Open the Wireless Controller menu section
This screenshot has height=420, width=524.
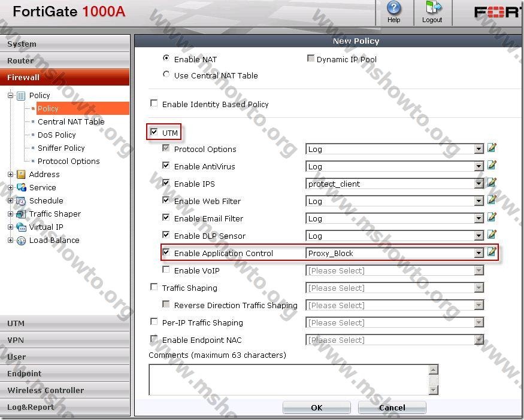[x=65, y=390]
